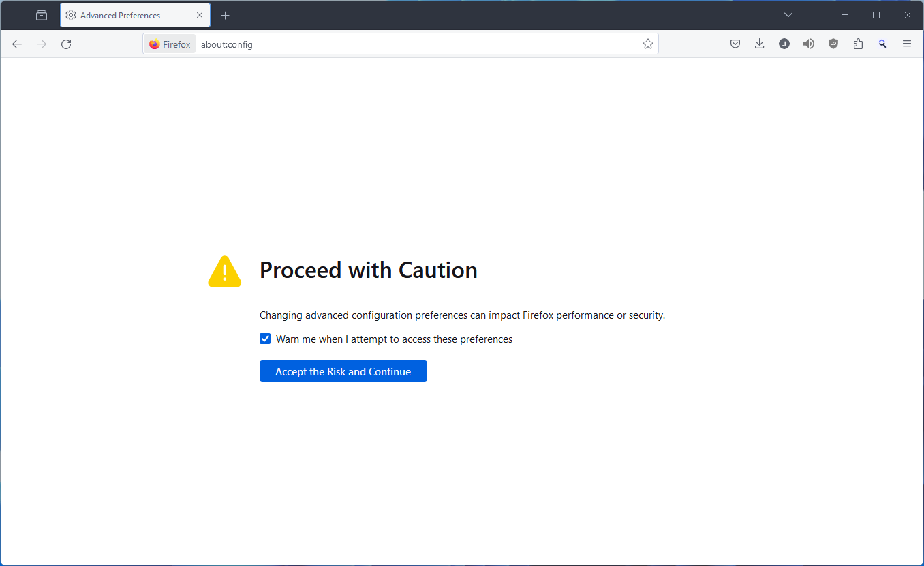Image resolution: width=924 pixels, height=566 pixels.
Task: Save page to Pocket
Action: point(735,44)
